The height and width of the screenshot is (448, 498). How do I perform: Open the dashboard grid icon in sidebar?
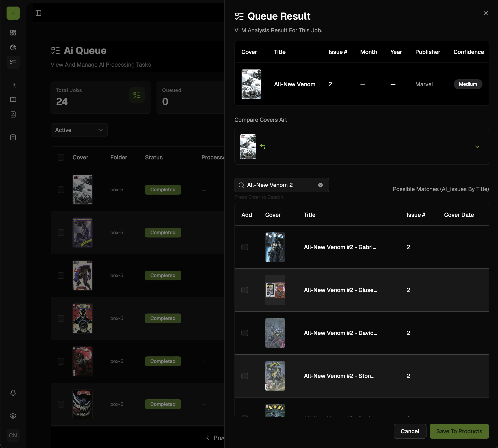13,33
